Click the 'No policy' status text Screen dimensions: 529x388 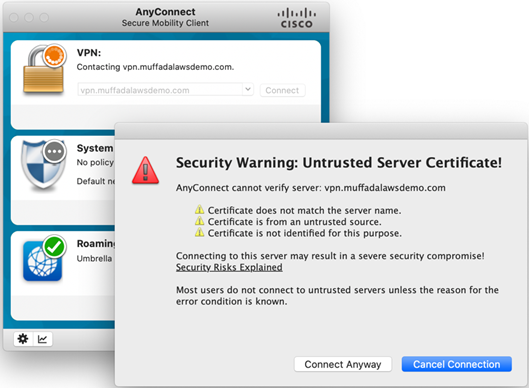pyautogui.click(x=95, y=162)
